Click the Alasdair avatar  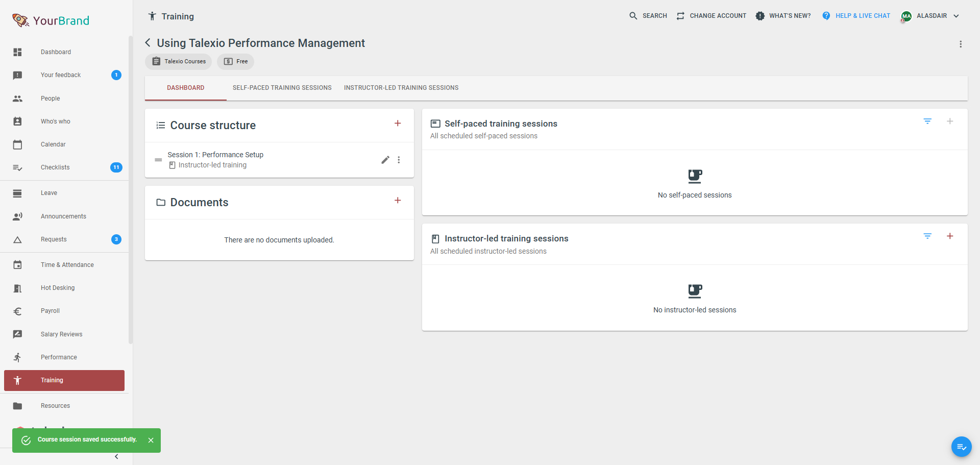tap(906, 16)
